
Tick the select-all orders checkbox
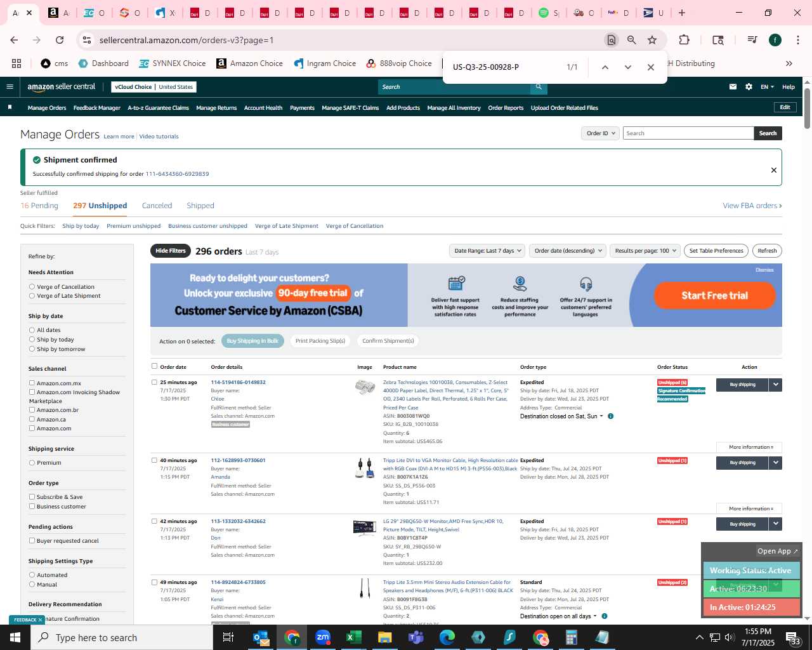point(154,366)
